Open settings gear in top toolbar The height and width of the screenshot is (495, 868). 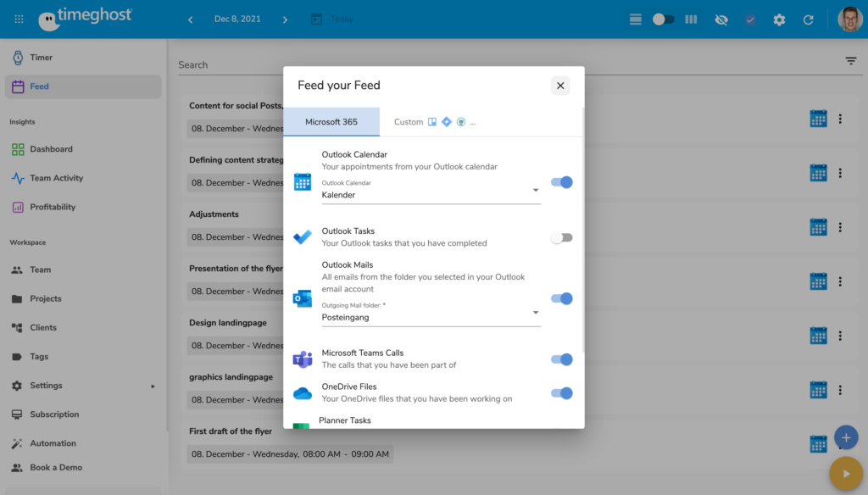(779, 19)
